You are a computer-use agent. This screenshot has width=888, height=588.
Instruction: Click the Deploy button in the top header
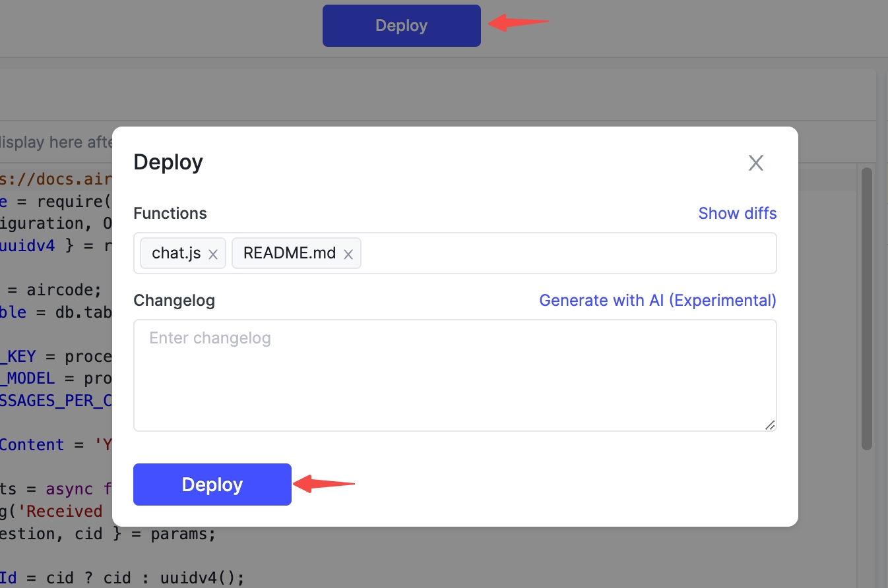click(402, 26)
